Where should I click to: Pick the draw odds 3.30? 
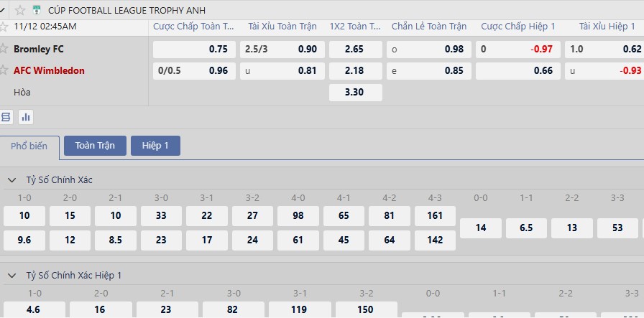pos(355,93)
